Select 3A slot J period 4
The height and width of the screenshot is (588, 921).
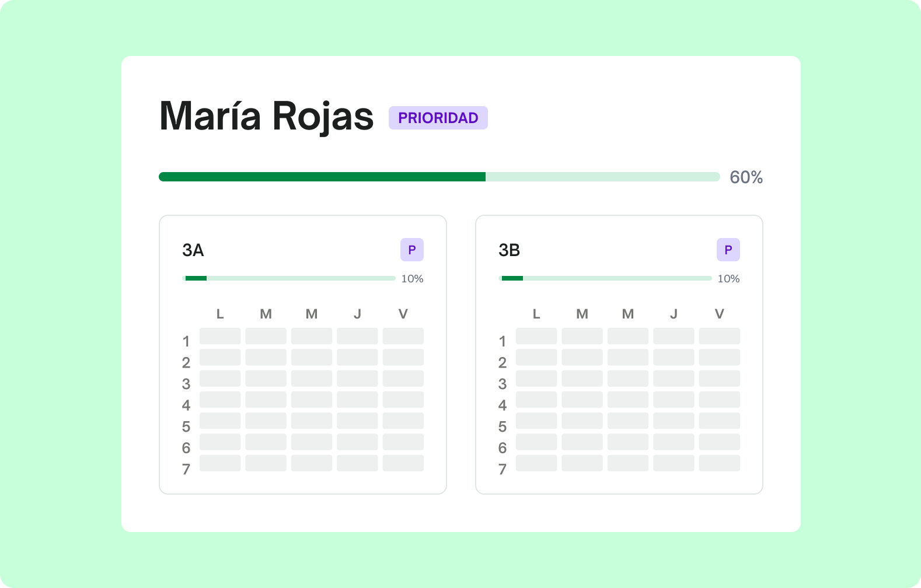357,400
